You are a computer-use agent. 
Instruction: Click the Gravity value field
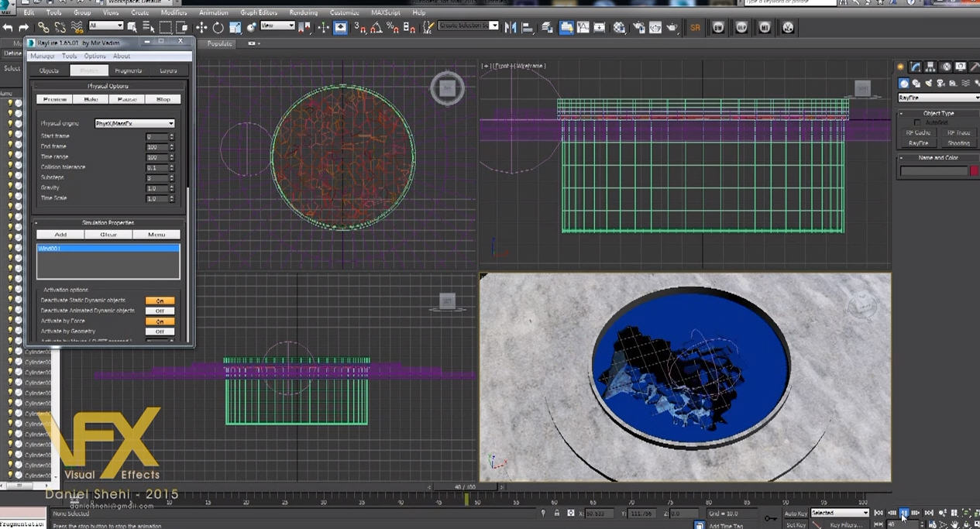click(156, 187)
